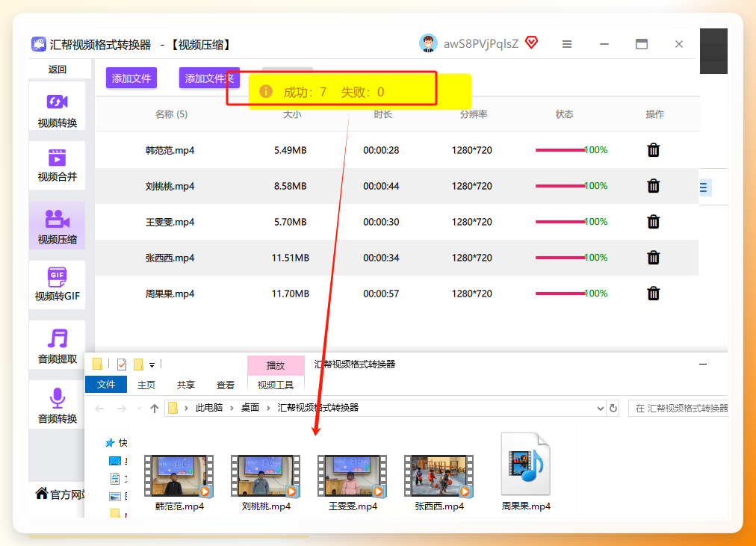
Task: Go up one folder level in Explorer
Action: (x=155, y=409)
